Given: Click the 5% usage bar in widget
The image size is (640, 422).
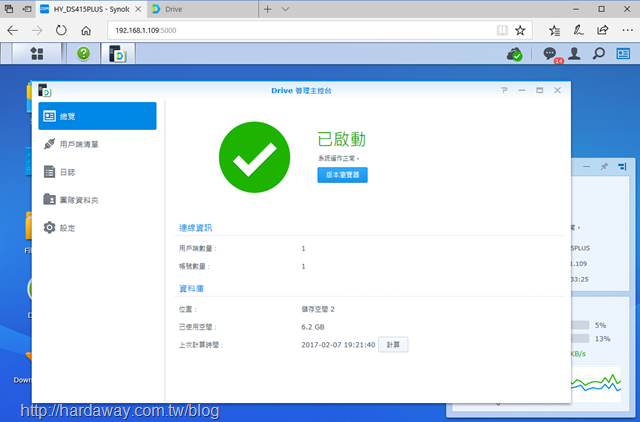Looking at the screenshot, I should (x=580, y=325).
